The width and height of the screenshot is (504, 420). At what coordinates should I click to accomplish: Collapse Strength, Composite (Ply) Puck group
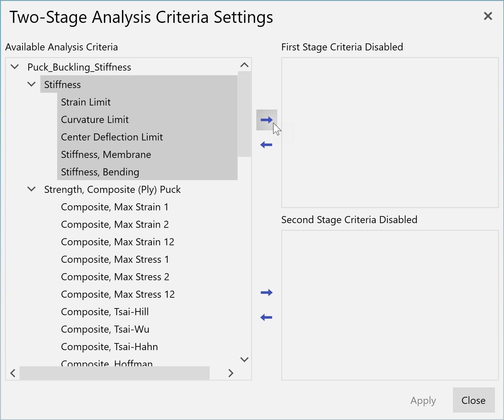coord(32,189)
